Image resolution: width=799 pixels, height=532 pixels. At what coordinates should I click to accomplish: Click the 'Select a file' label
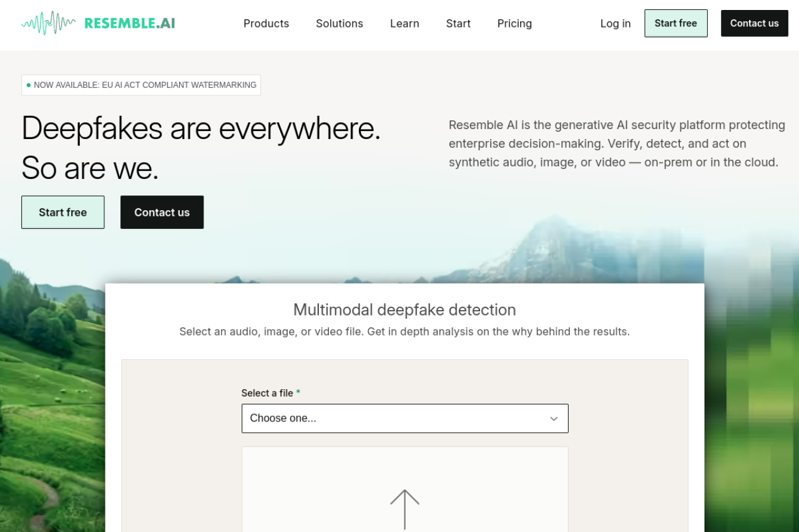271,393
